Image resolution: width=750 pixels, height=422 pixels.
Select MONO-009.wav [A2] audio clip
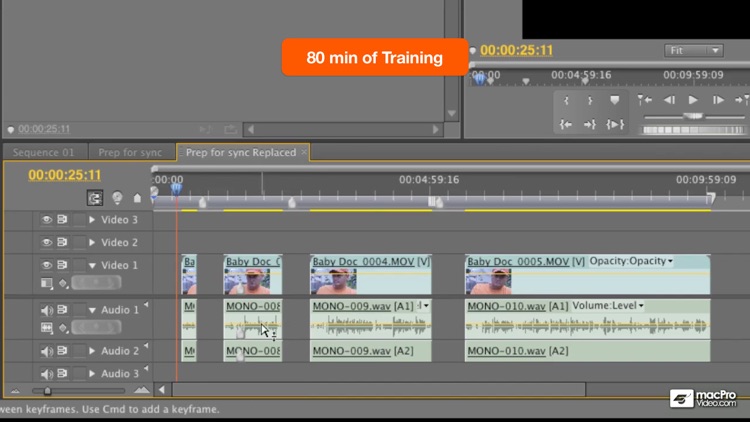(371, 351)
